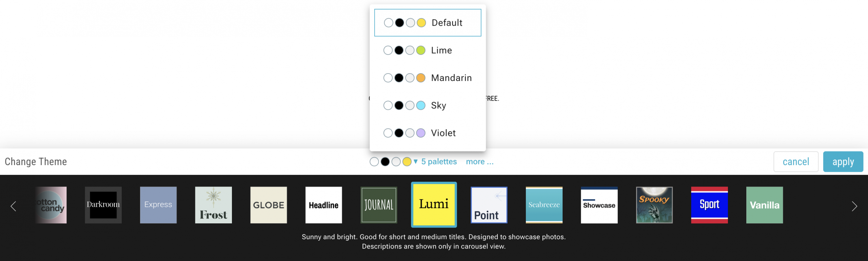Screen dimensions: 868x261
Task: Choose the Default palette option
Action: tap(427, 23)
